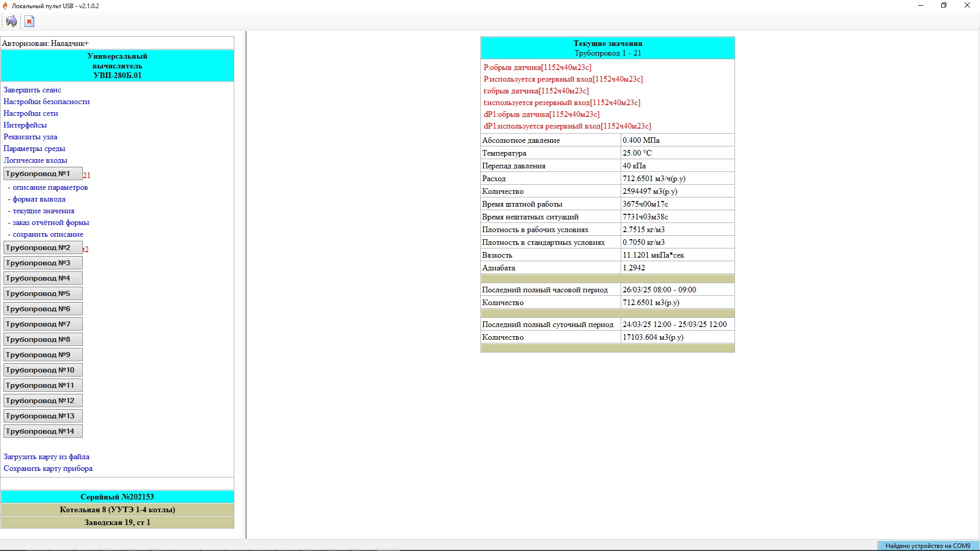
Task: Click Сохранить карту прибора
Action: (x=48, y=468)
